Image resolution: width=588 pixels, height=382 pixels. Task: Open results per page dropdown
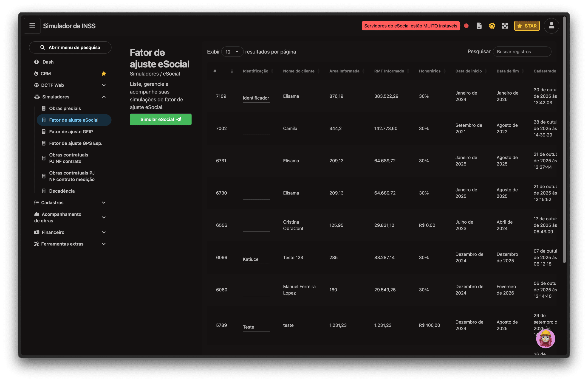[232, 52]
